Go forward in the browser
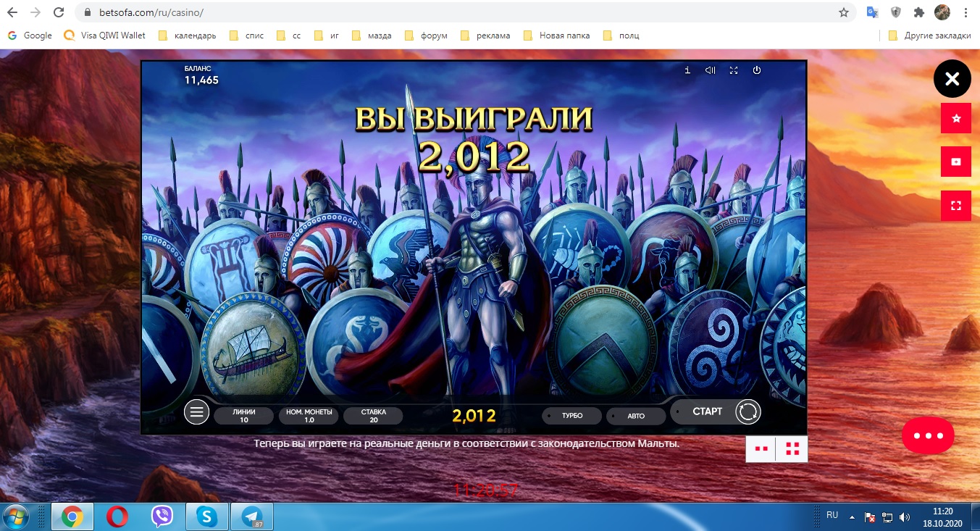 [x=35, y=12]
